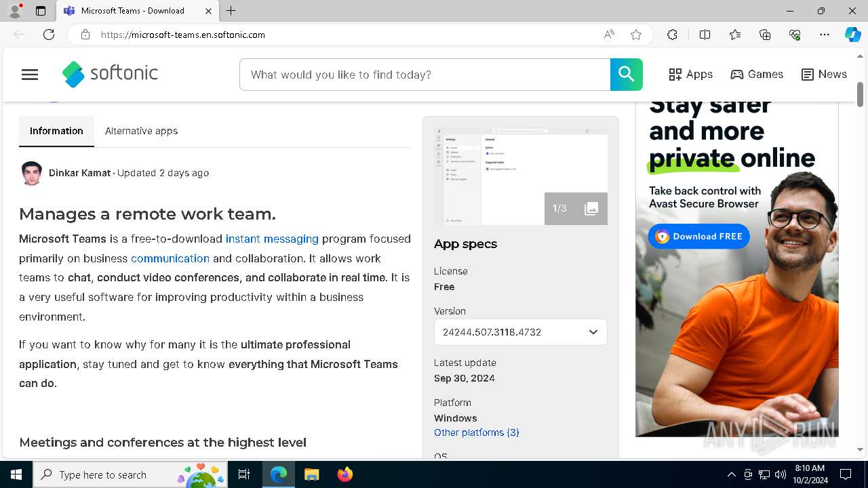
Task: Close the Microsoft Teams Download tab
Action: pos(208,11)
